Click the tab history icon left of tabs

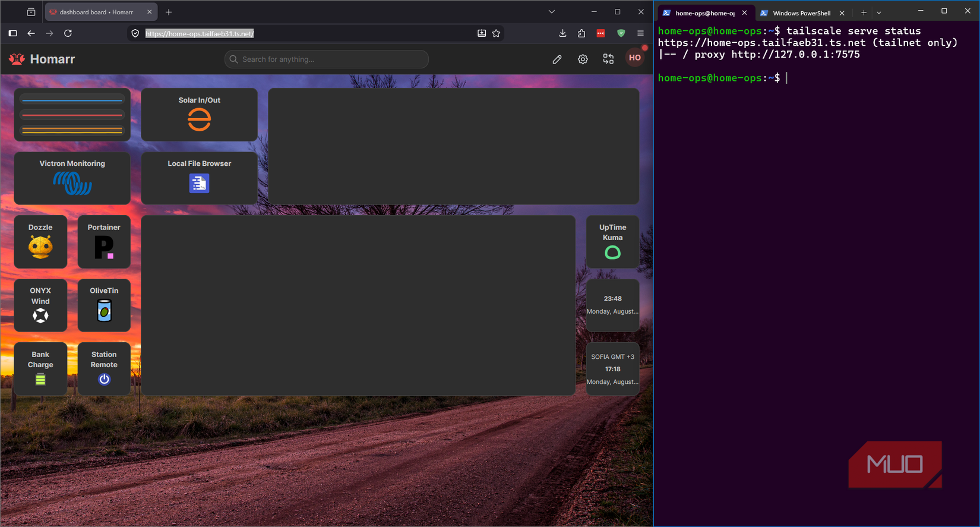31,12
